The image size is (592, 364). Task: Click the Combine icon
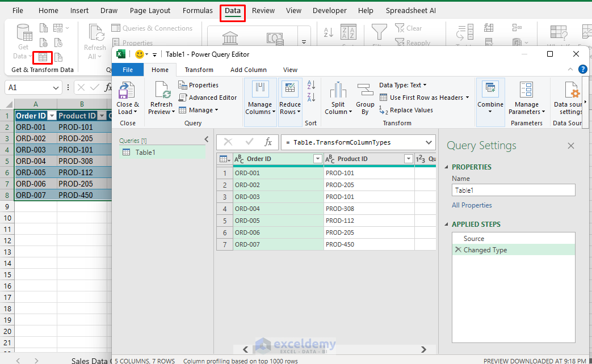click(x=490, y=89)
